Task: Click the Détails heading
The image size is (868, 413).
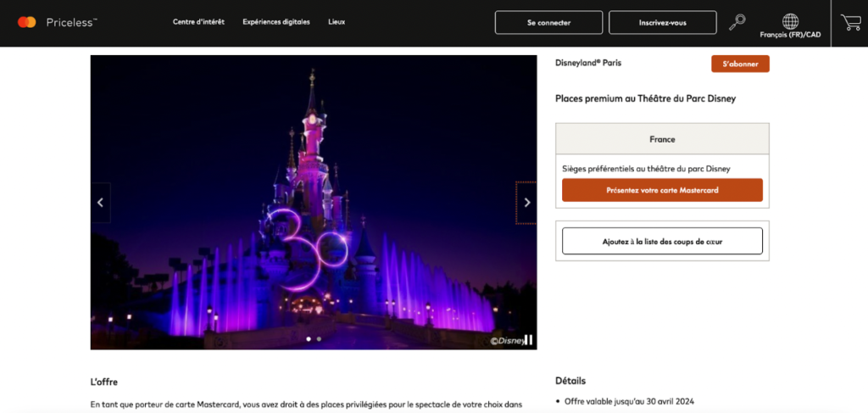Action: [x=570, y=381]
